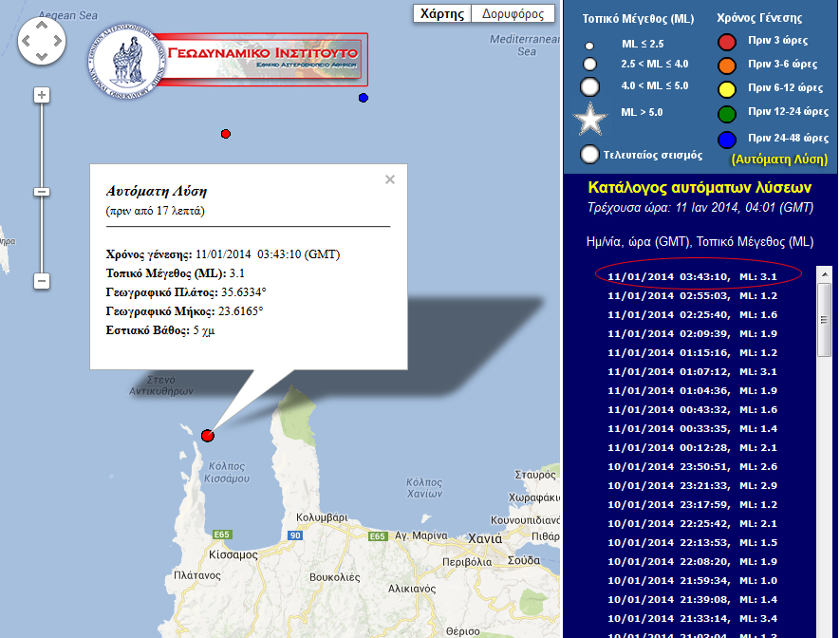This screenshot has width=840, height=638.
Task: Click the zoom in plus button
Action: coord(41,95)
